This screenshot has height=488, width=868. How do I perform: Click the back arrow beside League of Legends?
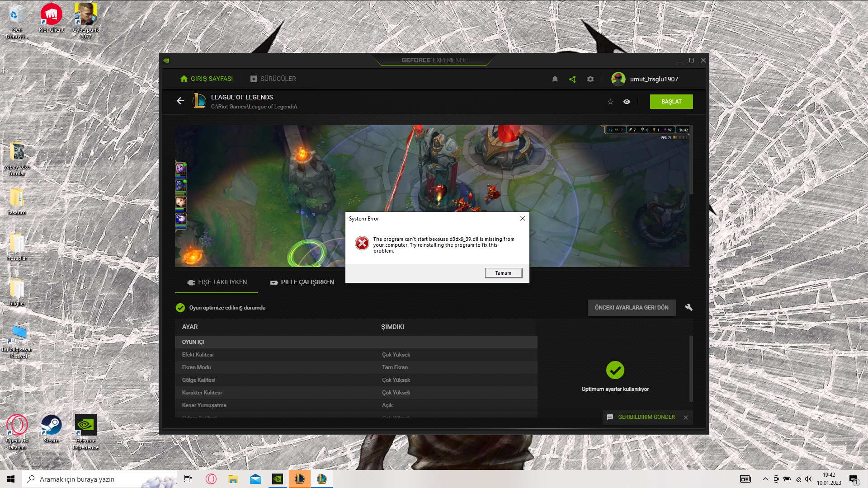tap(180, 101)
